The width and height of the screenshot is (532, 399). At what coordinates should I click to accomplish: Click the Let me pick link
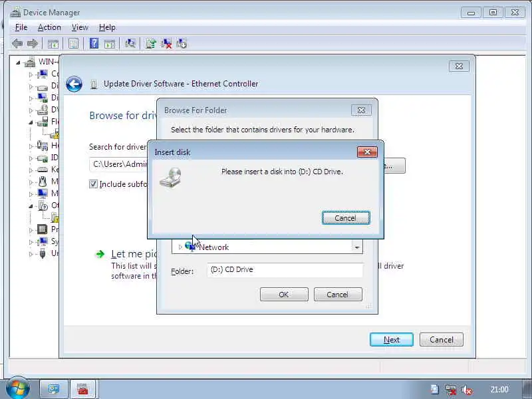134,254
